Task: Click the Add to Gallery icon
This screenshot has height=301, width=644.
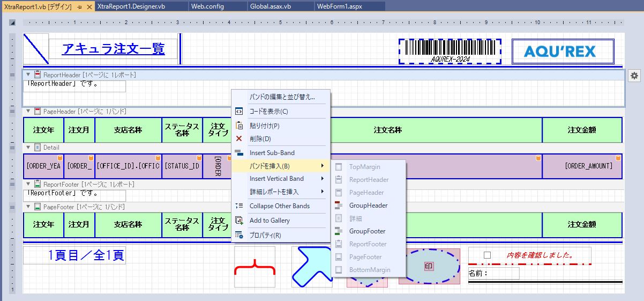Action: (x=239, y=221)
